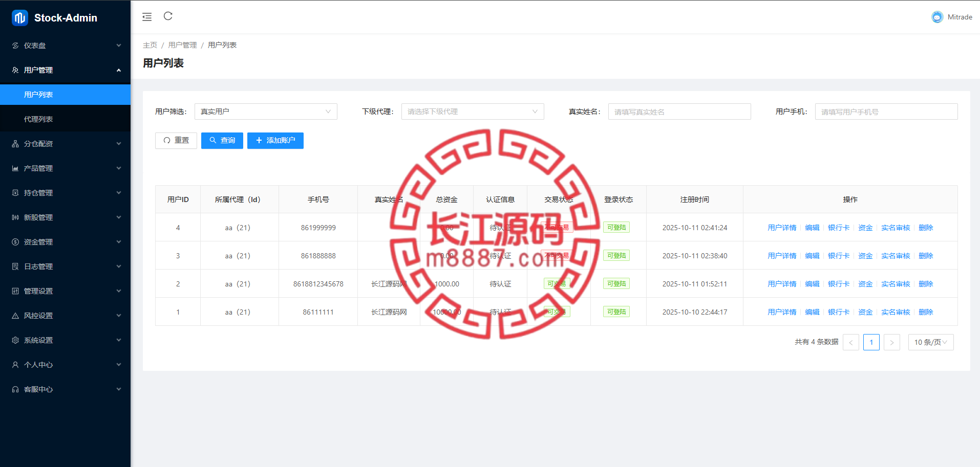Viewport: 980px width, 467px height.
Task: Click the 用户管理 sidebar icon
Action: click(x=15, y=70)
